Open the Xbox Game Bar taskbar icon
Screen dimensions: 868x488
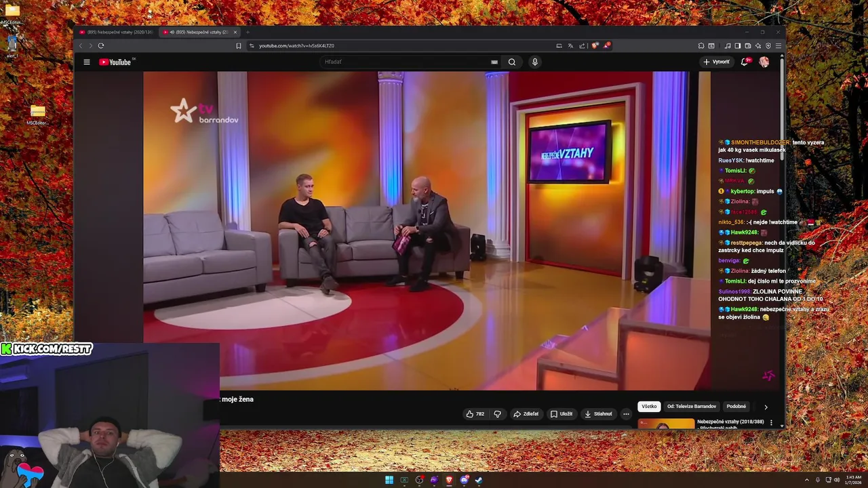pyautogui.click(x=404, y=480)
